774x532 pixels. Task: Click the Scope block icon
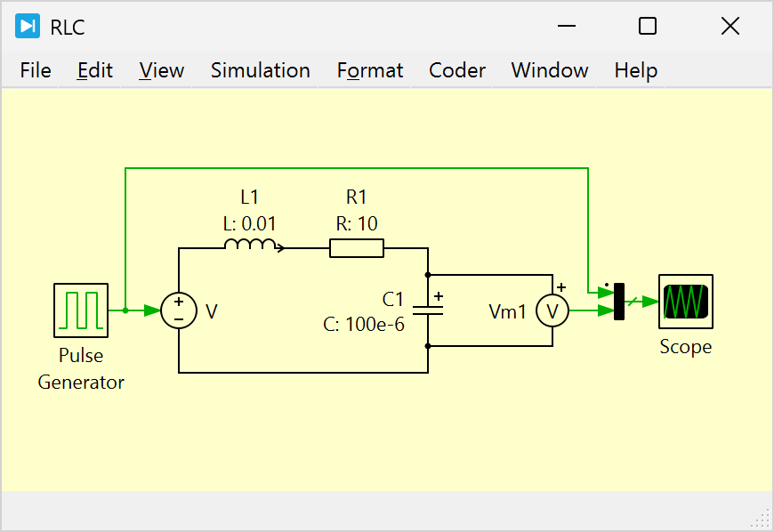pyautogui.click(x=685, y=302)
